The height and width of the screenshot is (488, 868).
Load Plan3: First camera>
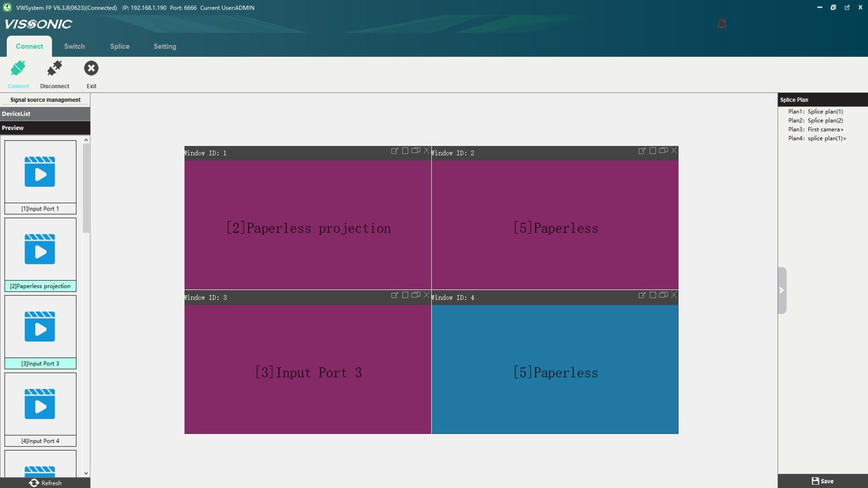tap(816, 129)
